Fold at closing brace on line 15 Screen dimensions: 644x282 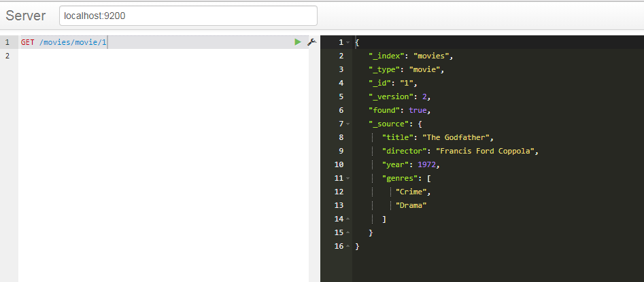[348, 232]
